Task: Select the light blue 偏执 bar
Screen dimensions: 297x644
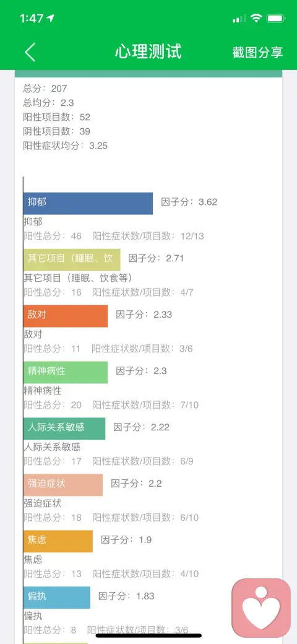Action: click(x=57, y=597)
